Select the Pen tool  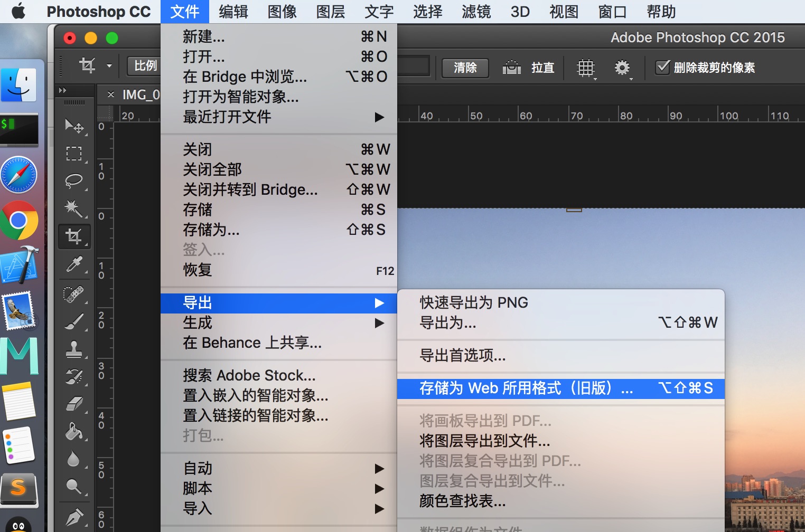click(x=74, y=516)
